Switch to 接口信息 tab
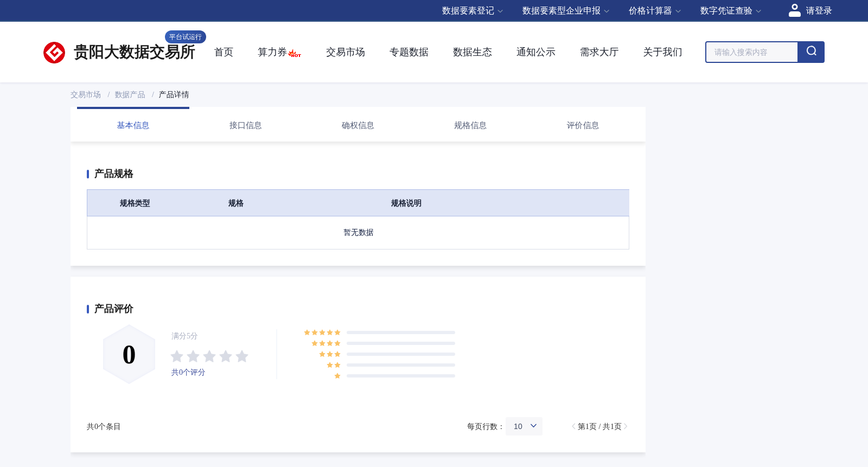 pos(245,125)
